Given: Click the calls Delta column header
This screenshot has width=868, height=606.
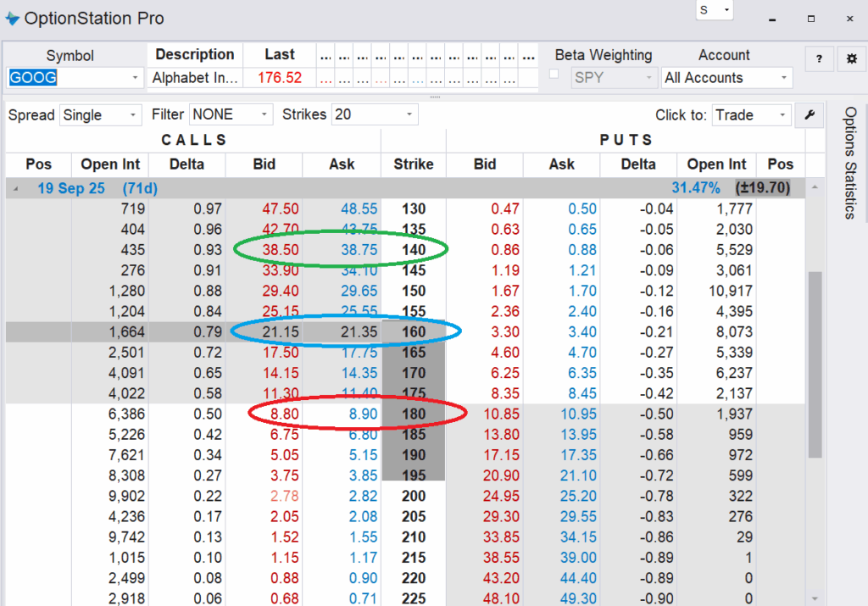Looking at the screenshot, I should 187,164.
